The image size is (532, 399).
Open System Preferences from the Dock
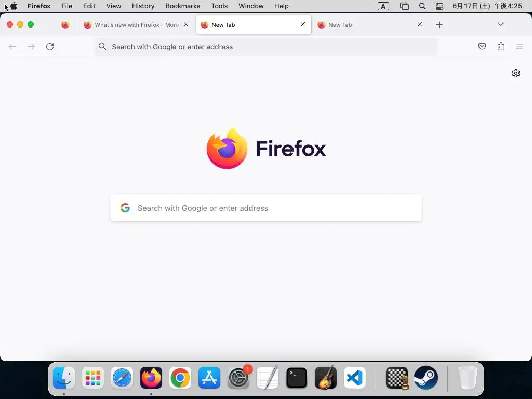click(238, 378)
